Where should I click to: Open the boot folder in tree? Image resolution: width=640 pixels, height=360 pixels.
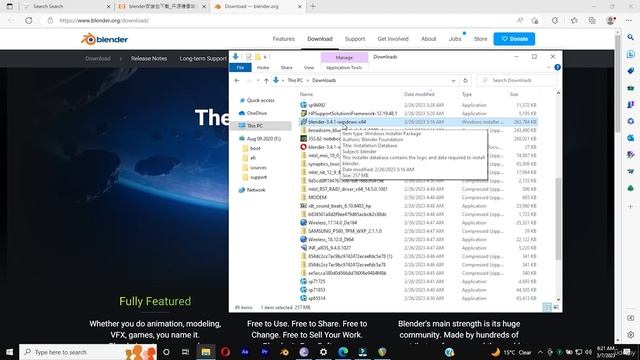255,148
